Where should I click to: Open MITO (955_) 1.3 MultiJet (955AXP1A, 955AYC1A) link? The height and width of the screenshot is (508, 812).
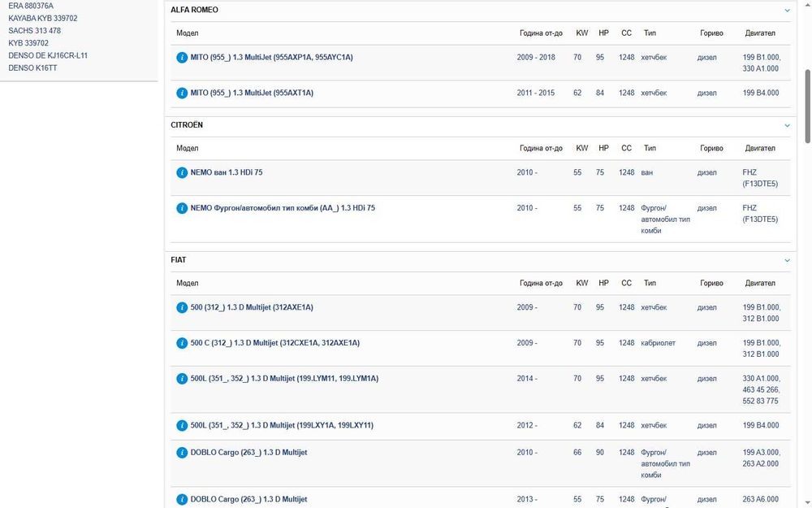[271, 58]
